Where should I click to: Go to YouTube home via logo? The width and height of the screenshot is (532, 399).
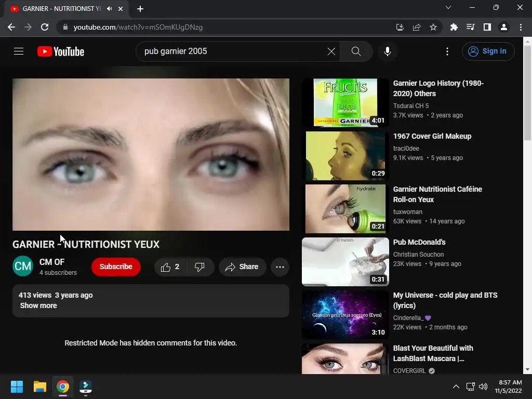tap(61, 51)
